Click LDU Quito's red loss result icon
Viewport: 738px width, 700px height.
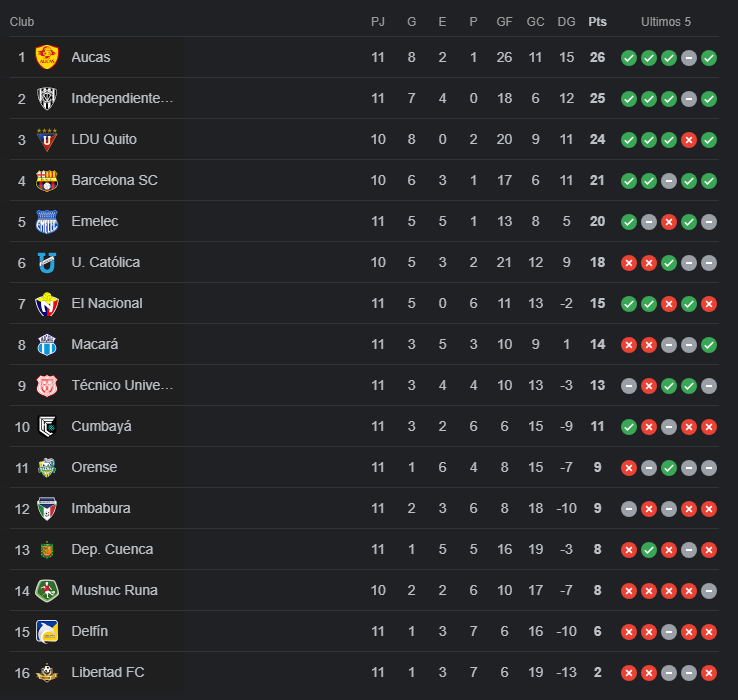click(x=689, y=140)
